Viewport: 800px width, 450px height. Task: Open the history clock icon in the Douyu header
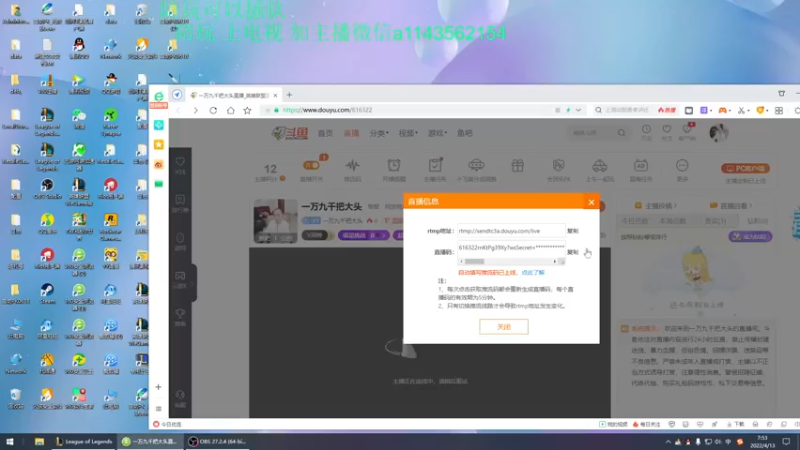point(646,132)
